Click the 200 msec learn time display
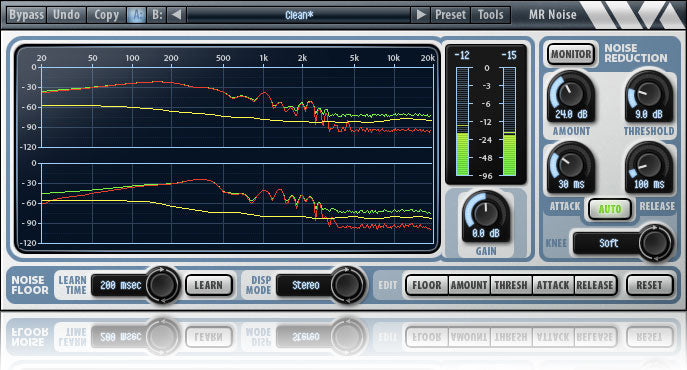Viewport: 687px width, 370px height. 120,285
